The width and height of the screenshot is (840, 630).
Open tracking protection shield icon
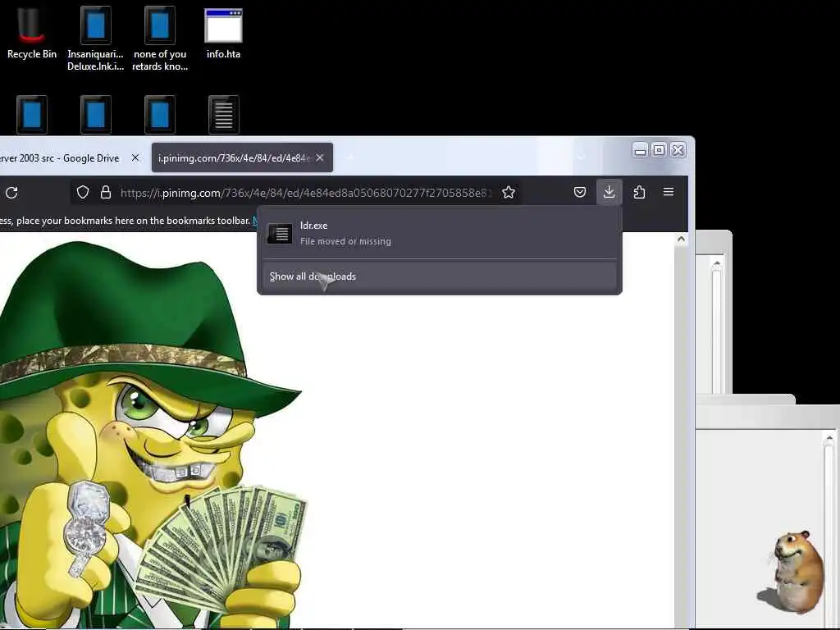pyautogui.click(x=83, y=192)
